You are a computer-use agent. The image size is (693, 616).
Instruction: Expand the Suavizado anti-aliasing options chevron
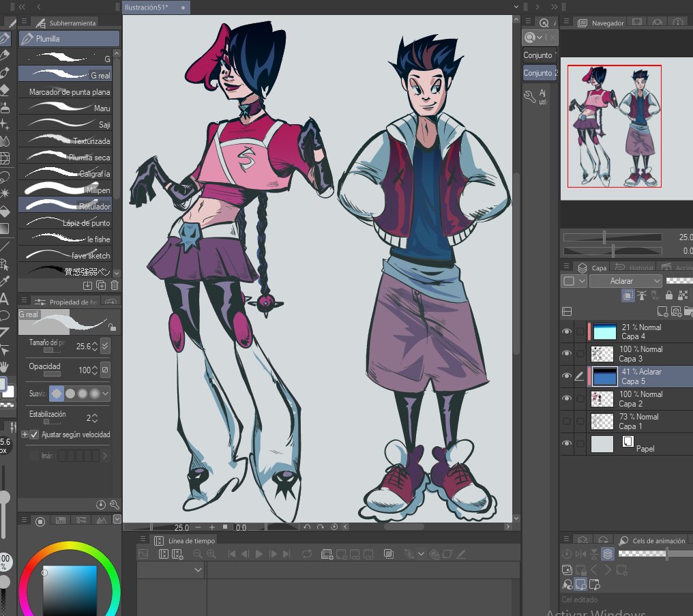pos(105,394)
